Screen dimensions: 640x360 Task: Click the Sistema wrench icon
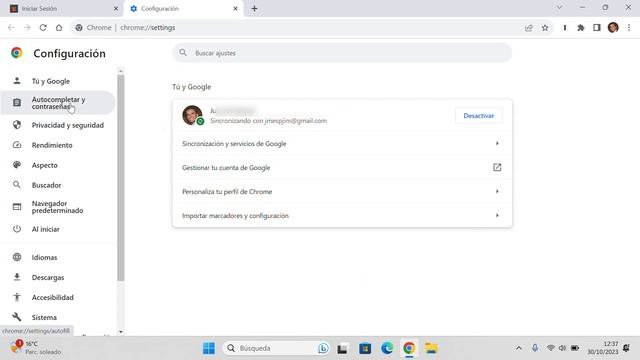[x=17, y=317]
